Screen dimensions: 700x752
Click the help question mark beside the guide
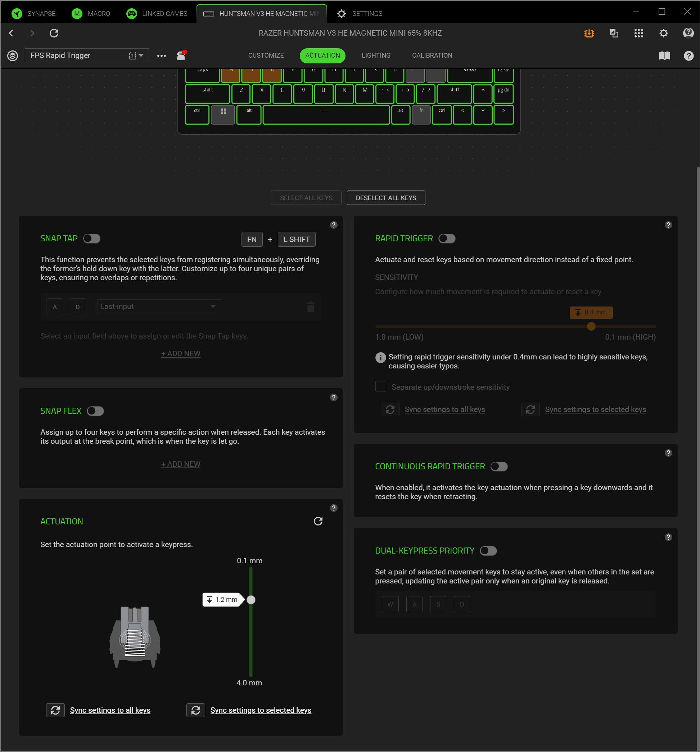tap(688, 55)
